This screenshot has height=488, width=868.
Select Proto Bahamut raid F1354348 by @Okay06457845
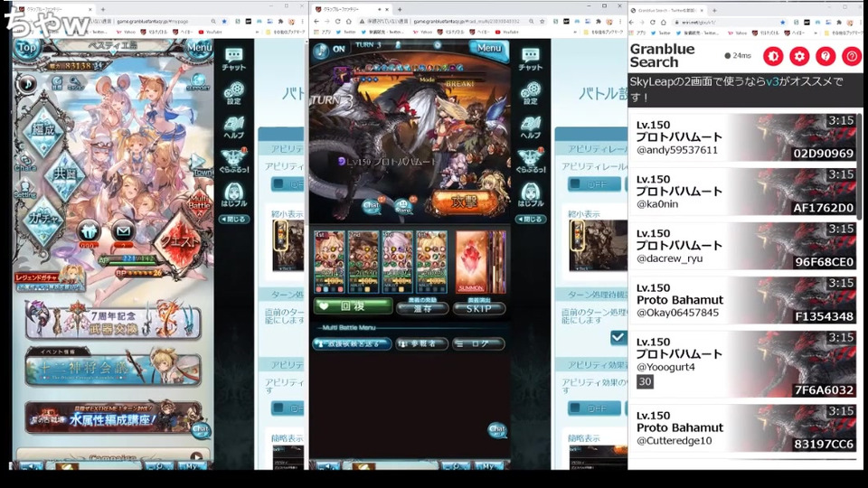pyautogui.click(x=743, y=300)
